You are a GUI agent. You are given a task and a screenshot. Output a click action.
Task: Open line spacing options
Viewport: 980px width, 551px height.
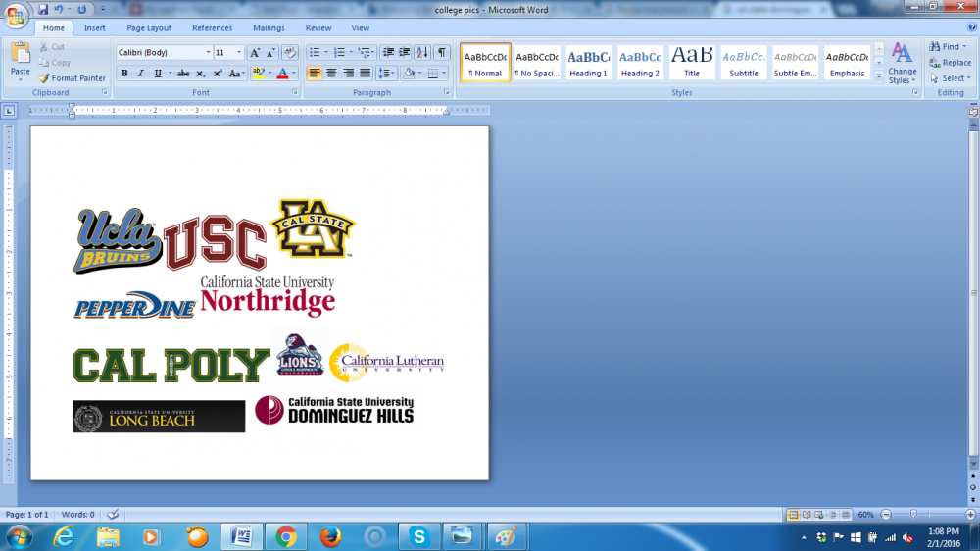(x=386, y=74)
